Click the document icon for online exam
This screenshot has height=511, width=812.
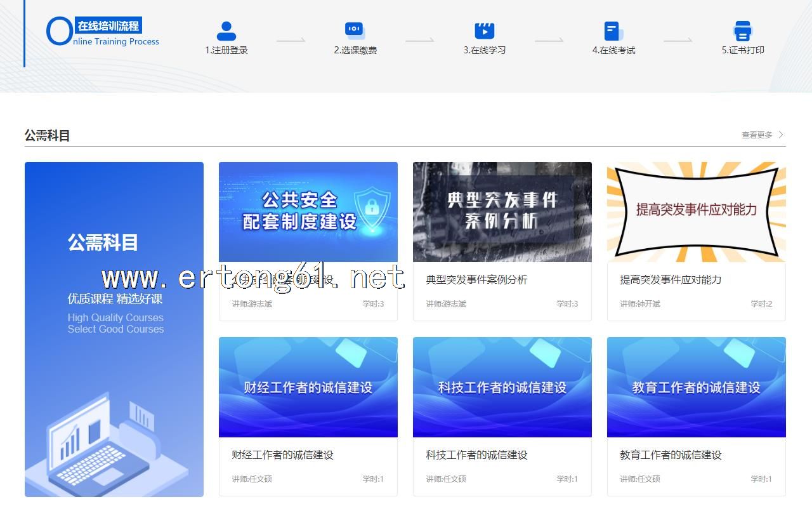click(613, 31)
